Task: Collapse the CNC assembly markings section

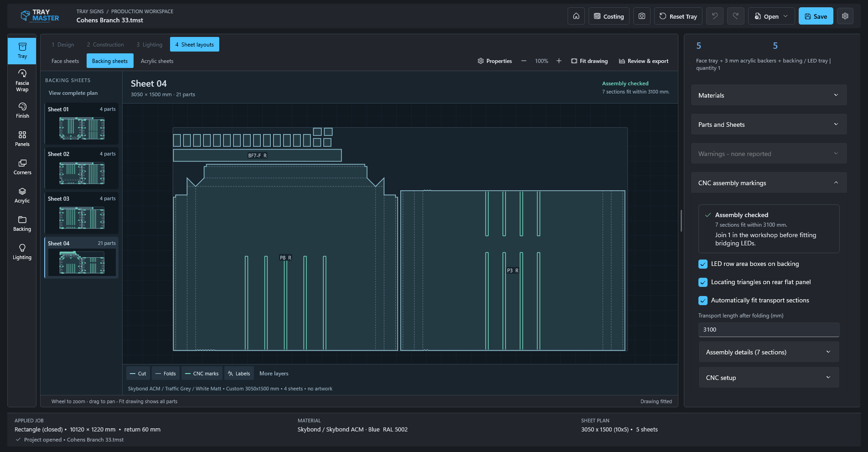Action: coord(769,182)
